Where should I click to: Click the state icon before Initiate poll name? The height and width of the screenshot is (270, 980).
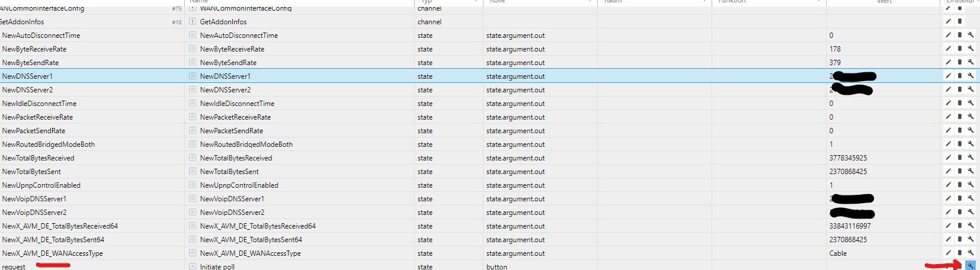tap(193, 266)
